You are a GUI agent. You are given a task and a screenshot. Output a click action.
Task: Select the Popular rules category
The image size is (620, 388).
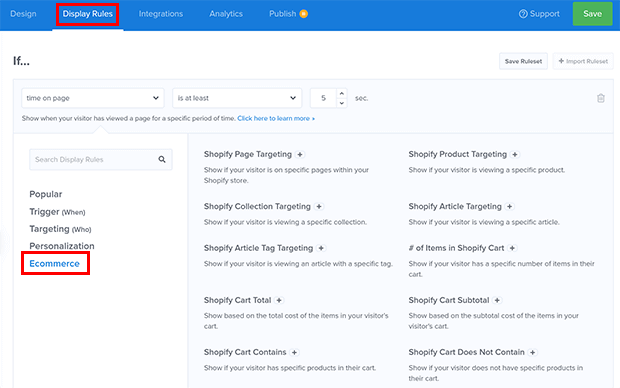click(x=46, y=194)
